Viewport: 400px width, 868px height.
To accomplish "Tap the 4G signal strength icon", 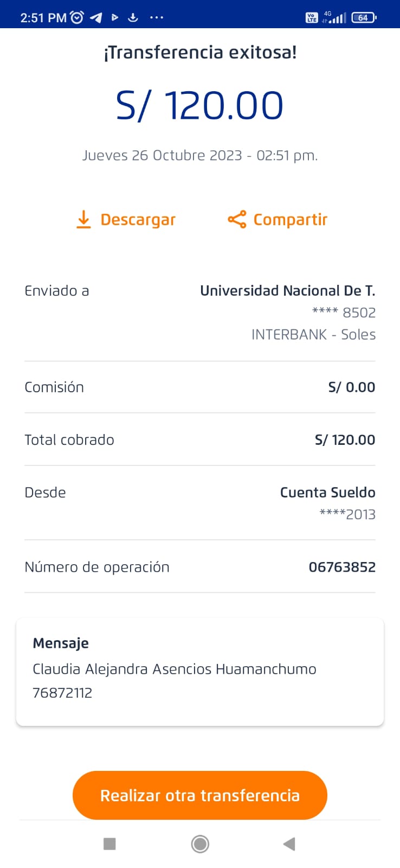I will tap(334, 17).
